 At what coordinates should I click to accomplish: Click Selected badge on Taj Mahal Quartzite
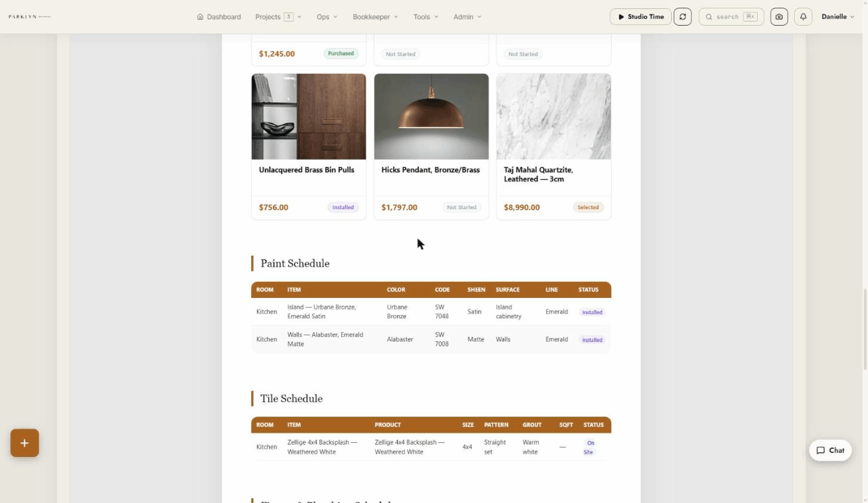[588, 207]
